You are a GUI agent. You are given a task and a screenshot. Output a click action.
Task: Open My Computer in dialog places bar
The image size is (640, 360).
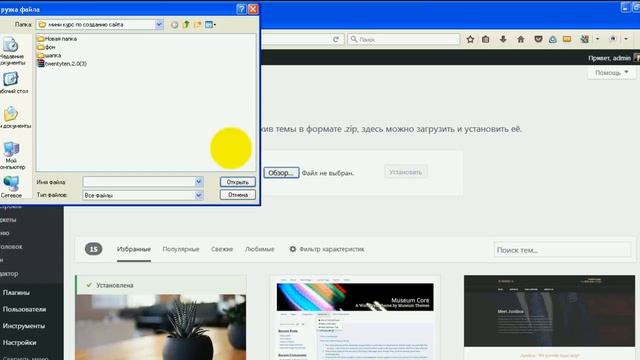coord(12,155)
